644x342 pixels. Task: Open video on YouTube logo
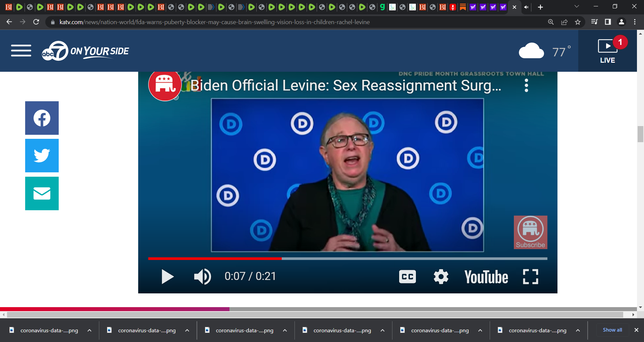486,277
